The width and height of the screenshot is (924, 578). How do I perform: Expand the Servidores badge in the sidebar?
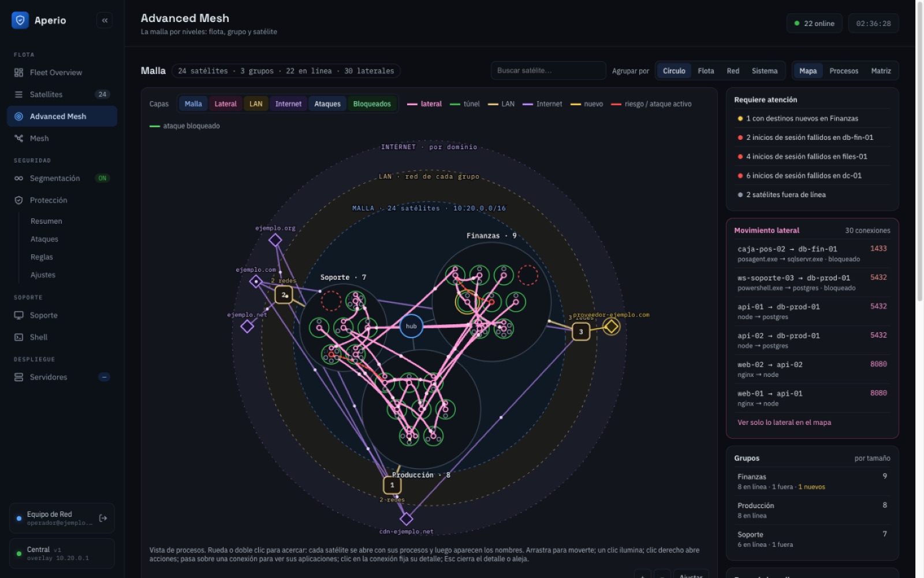(104, 377)
